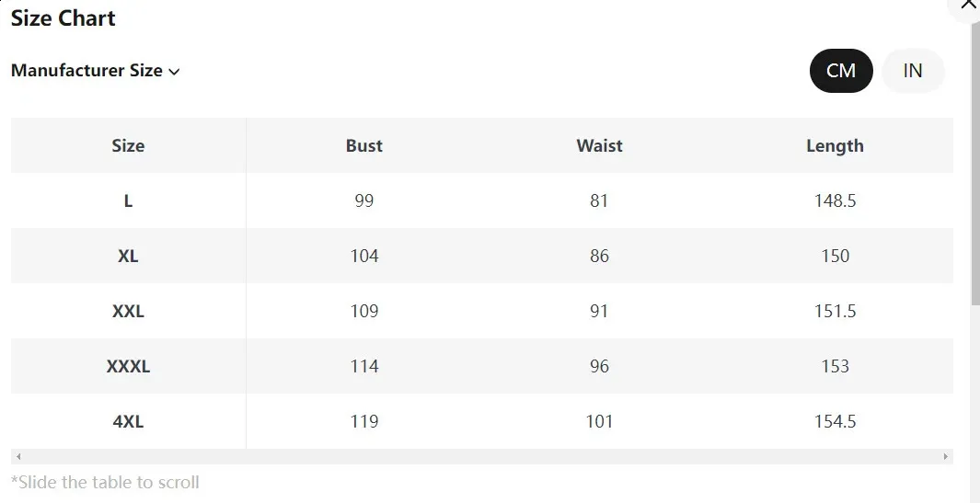Close the Size Chart dialog
Viewport: 980px width, 503px height.
pyautogui.click(x=967, y=6)
